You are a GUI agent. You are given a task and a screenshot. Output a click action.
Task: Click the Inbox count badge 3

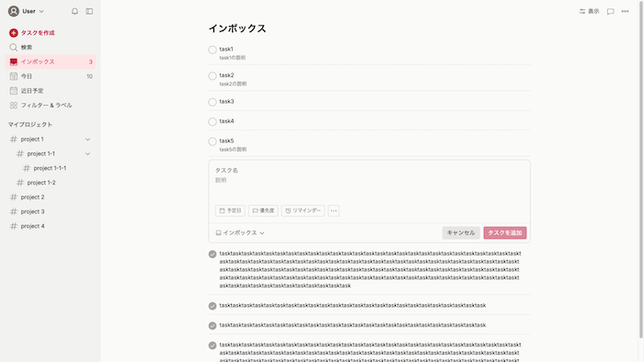tap(90, 62)
